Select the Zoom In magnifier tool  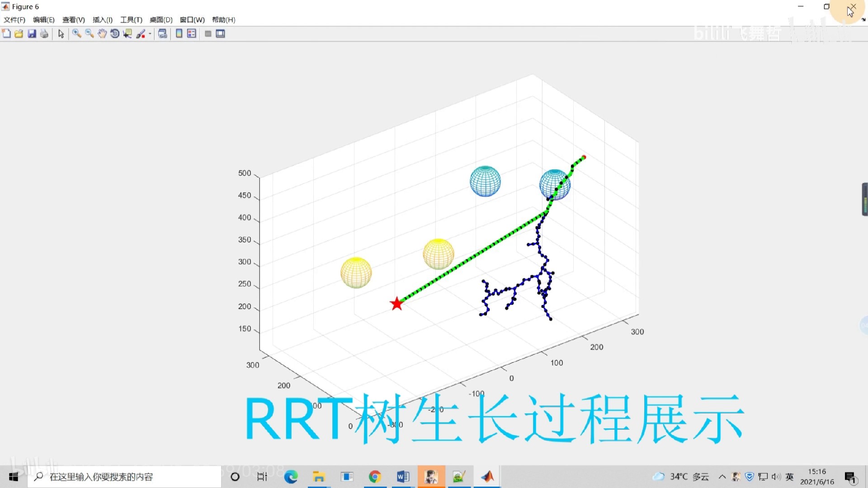pos(76,34)
